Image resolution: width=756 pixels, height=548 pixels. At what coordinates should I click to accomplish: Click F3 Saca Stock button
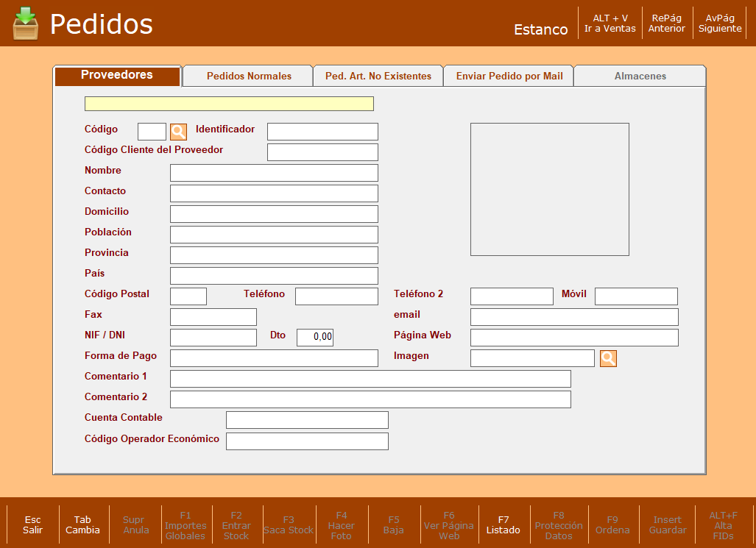tap(289, 525)
